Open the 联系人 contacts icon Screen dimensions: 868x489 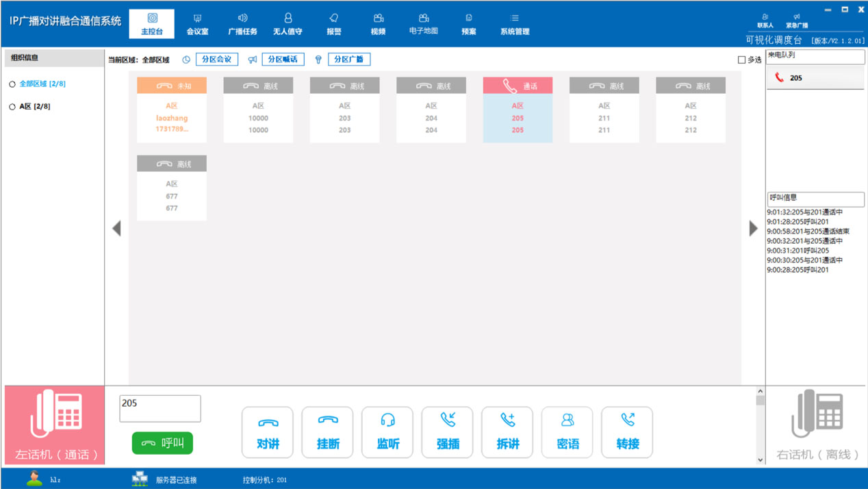tap(765, 21)
